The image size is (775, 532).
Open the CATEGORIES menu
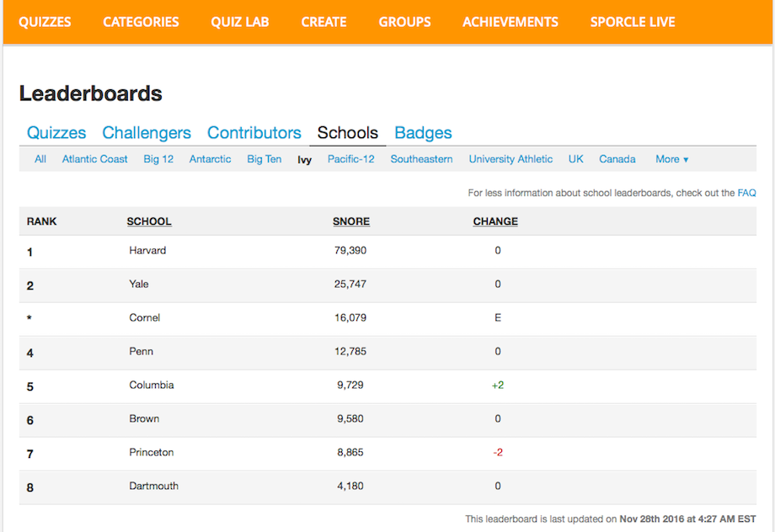[141, 22]
